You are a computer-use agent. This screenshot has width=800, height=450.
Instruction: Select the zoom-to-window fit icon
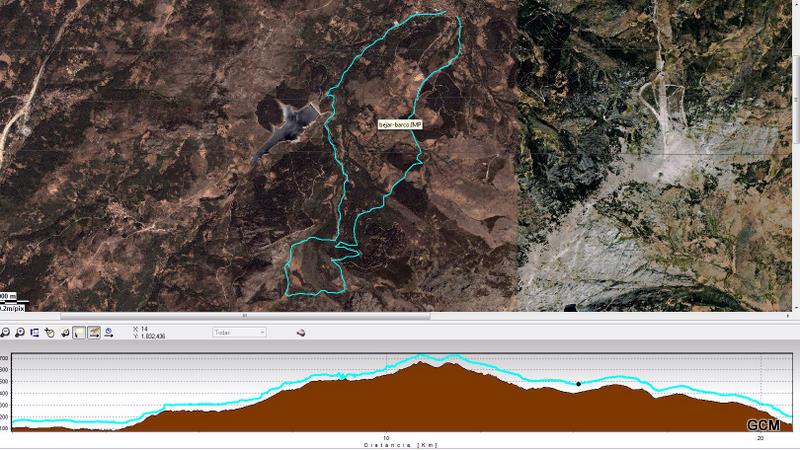35,332
